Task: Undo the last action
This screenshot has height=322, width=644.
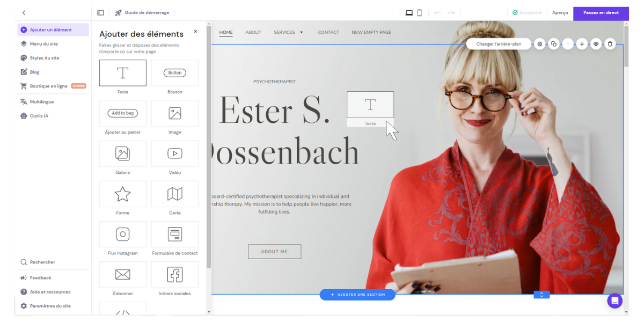Action: click(x=437, y=13)
